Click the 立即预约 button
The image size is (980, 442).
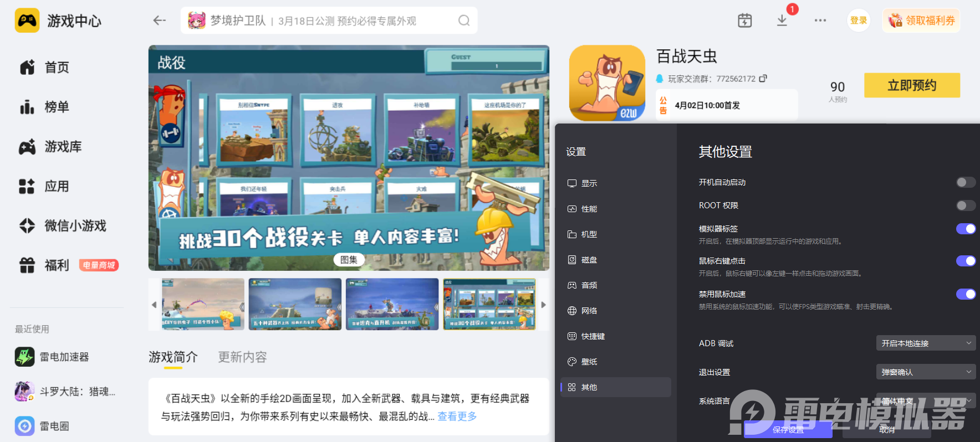(912, 85)
